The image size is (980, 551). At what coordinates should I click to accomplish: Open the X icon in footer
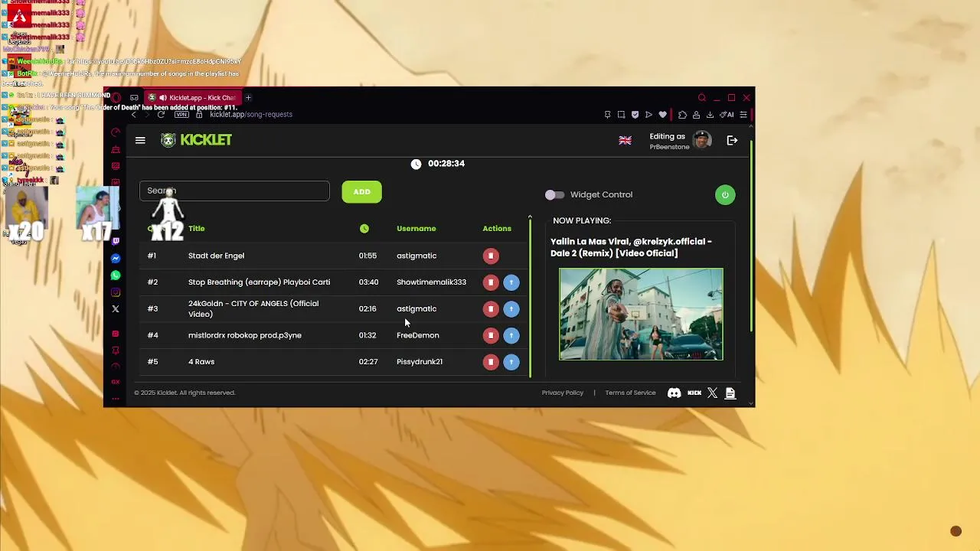pos(712,393)
